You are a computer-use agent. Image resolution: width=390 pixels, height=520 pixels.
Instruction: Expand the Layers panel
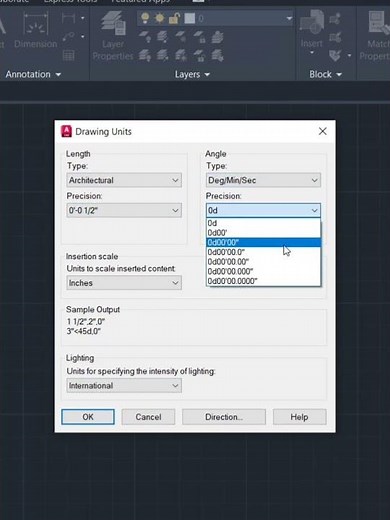point(192,74)
